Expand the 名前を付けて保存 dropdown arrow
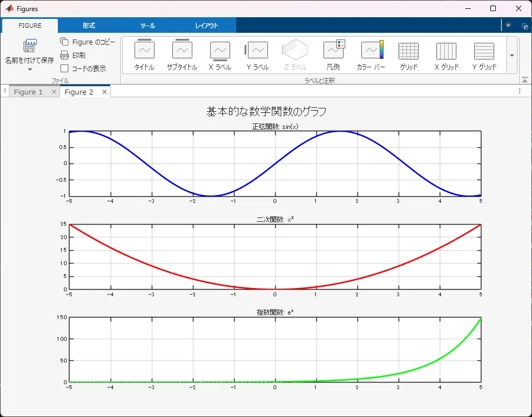This screenshot has width=532, height=417. 30,69
